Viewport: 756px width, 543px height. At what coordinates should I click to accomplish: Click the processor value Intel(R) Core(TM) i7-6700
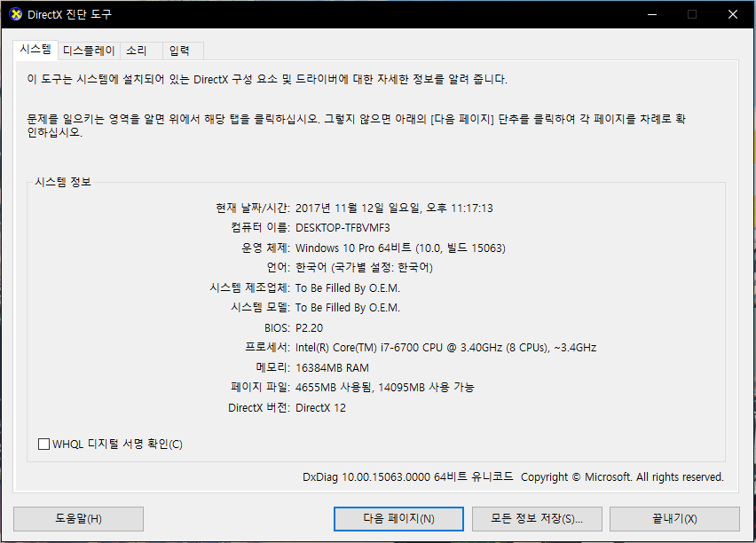click(357, 348)
